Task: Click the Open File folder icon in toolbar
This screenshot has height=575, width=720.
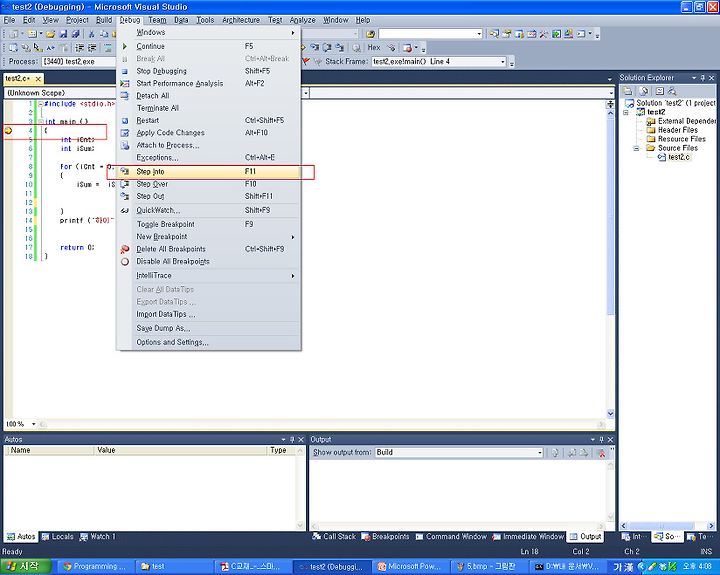Action: (x=51, y=34)
